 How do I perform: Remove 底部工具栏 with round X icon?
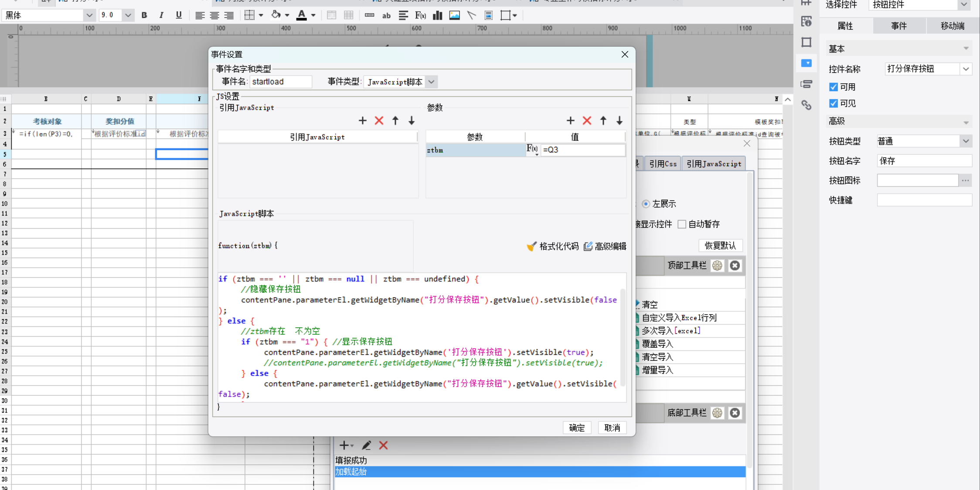(735, 413)
